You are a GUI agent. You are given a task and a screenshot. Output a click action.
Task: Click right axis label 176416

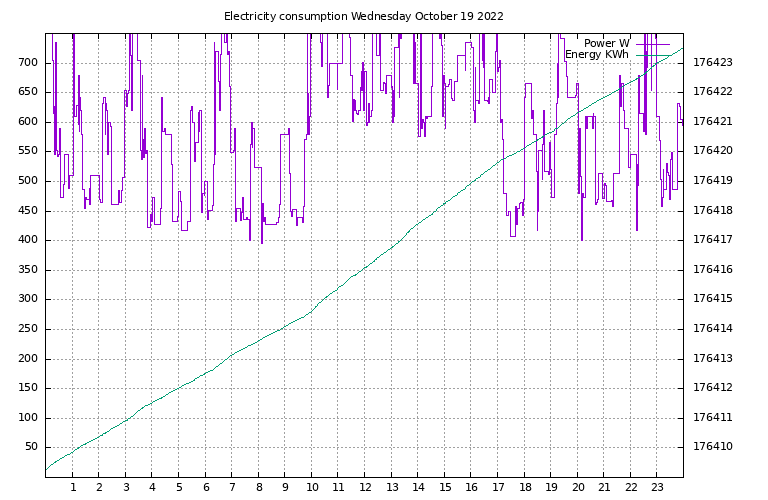[713, 269]
